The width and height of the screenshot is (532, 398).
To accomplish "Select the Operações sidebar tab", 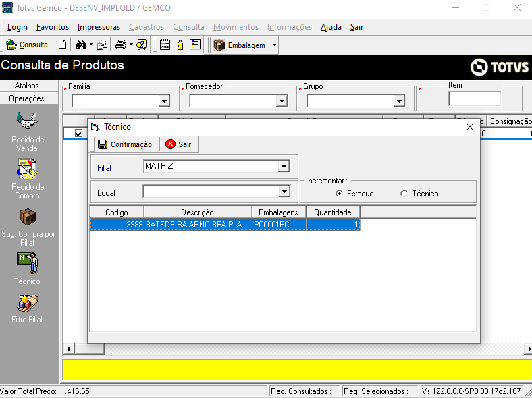I will 27,98.
